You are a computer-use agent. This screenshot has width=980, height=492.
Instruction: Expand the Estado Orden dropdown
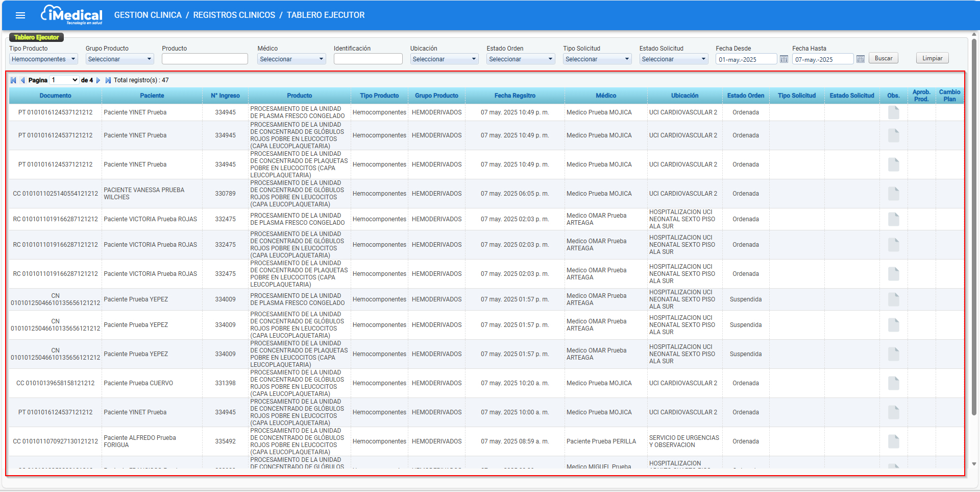[x=521, y=59]
